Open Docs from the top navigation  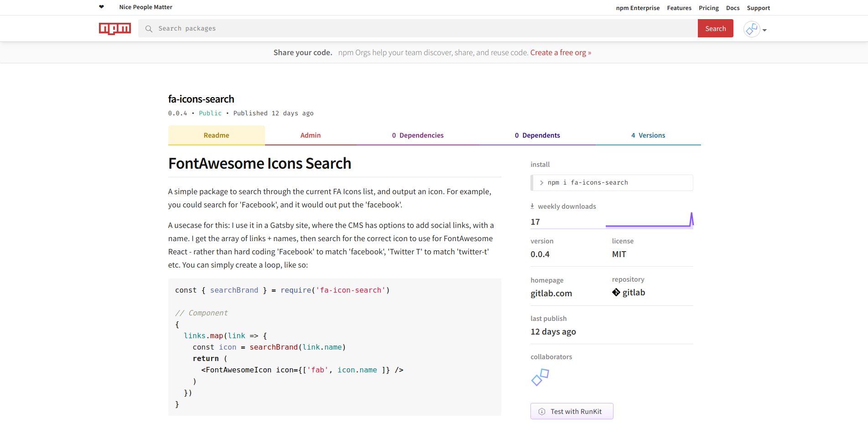coord(732,8)
